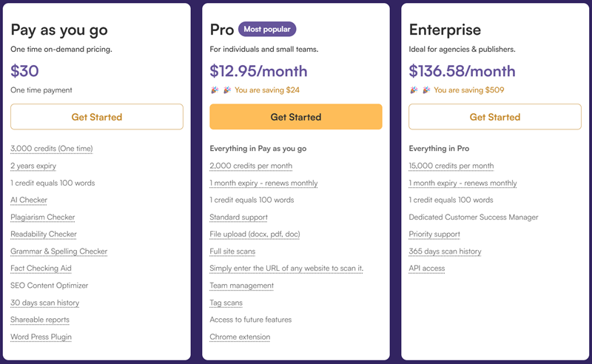
Task: Open the AI Checker feature link
Action: pos(29,200)
